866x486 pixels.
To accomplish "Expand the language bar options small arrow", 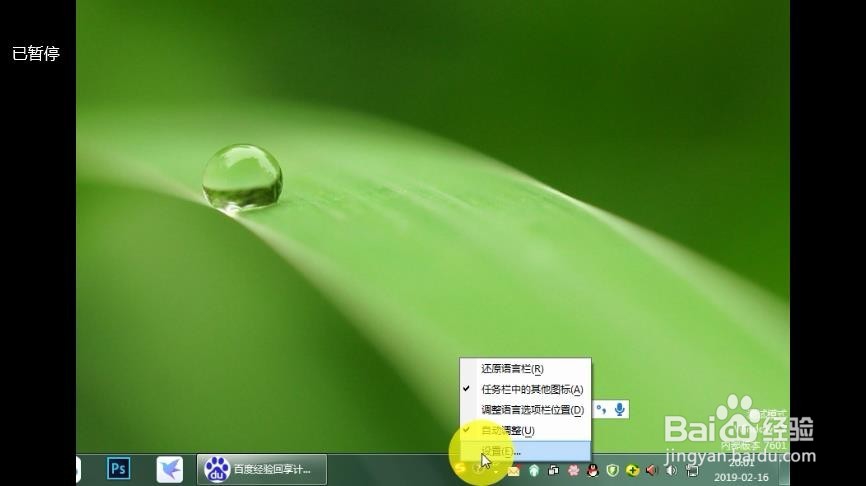I will [x=496, y=471].
